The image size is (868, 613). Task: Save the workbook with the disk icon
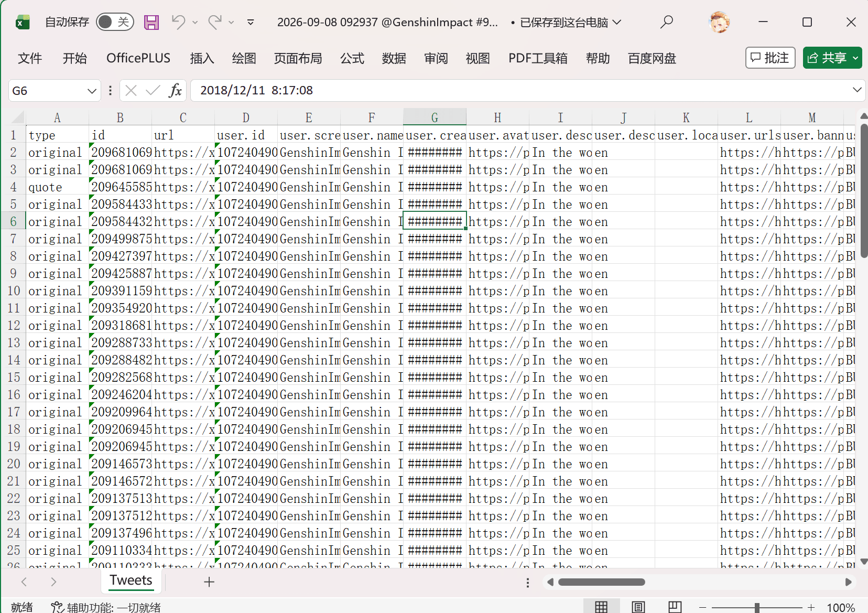tap(151, 22)
